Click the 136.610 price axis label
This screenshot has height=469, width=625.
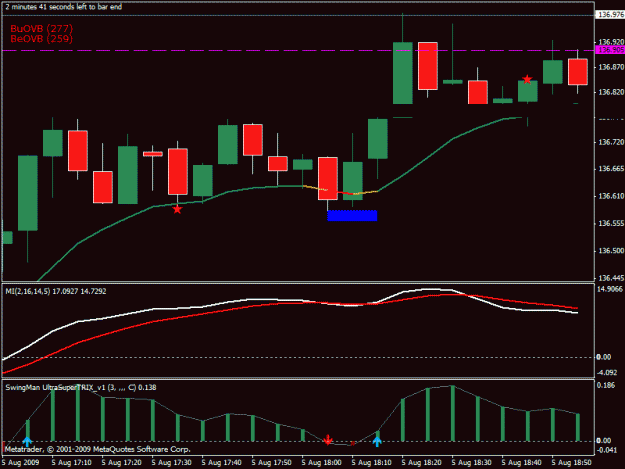(x=611, y=196)
